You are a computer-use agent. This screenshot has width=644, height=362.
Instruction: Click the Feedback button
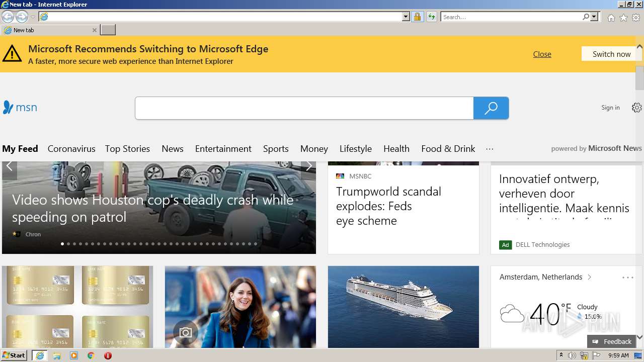[x=611, y=341]
